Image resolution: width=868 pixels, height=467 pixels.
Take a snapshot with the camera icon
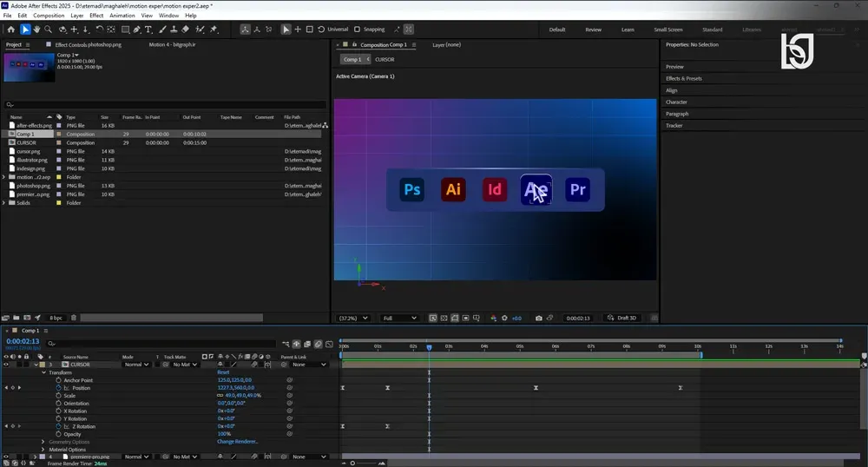click(x=539, y=319)
